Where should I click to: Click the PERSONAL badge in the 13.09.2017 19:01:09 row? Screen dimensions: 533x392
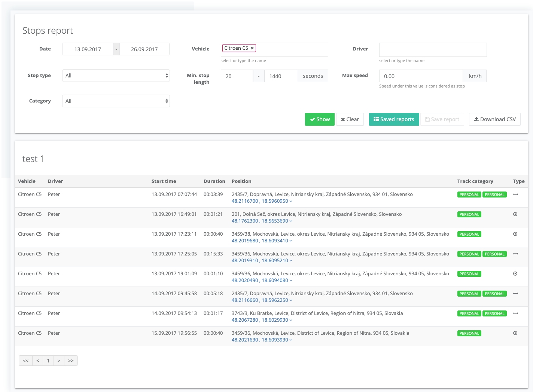coord(469,274)
